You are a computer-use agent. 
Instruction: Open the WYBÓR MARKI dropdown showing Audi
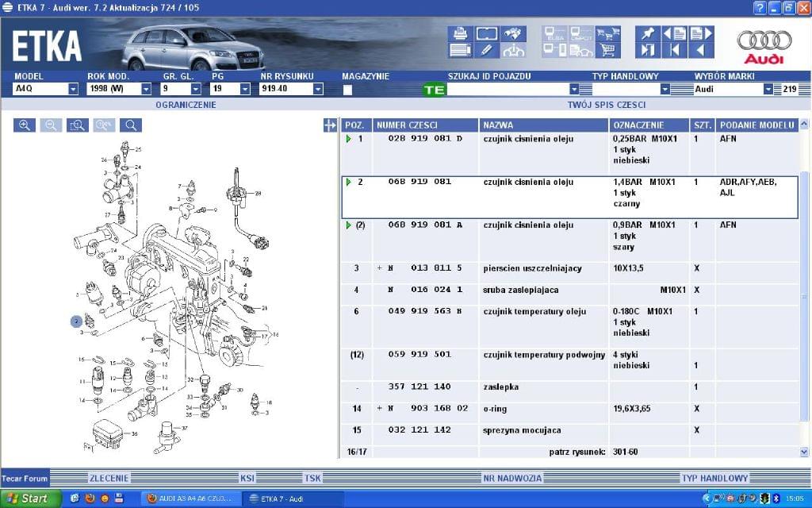[x=768, y=89]
